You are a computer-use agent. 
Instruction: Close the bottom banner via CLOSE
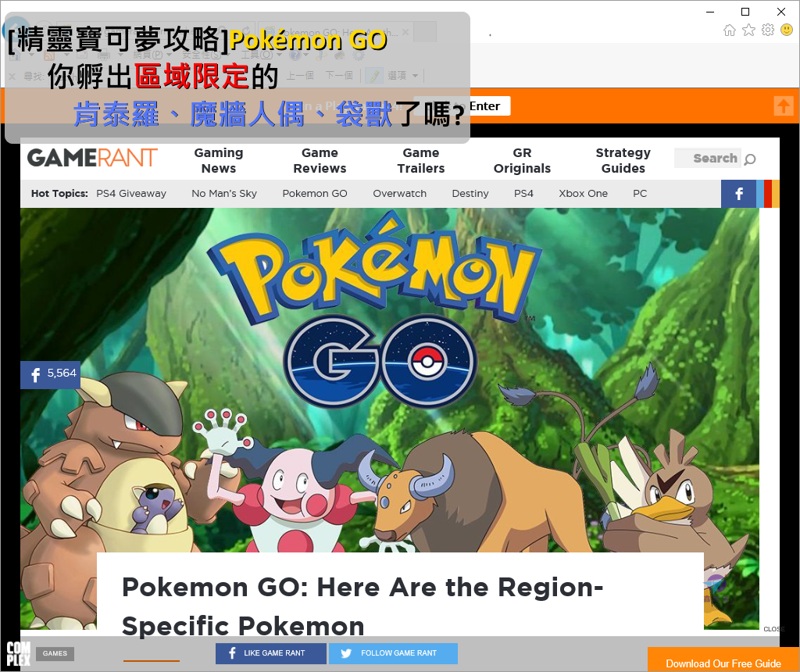[x=773, y=629]
